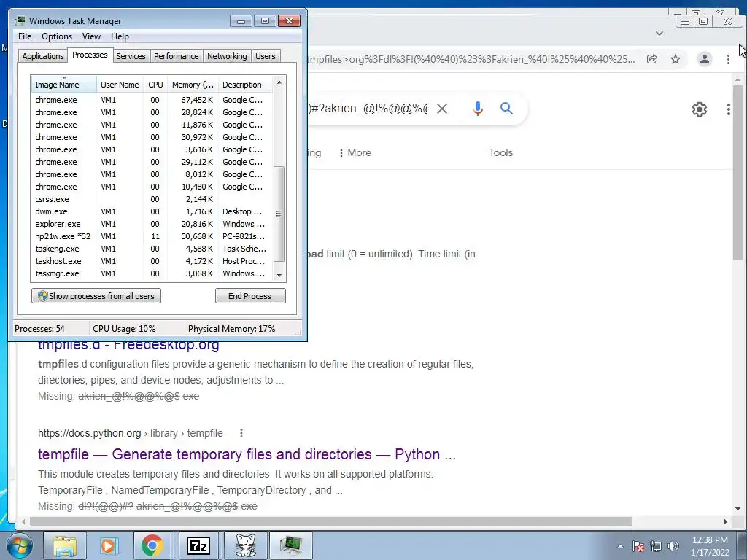Expand Chrome tab search chevron
The width and height of the screenshot is (747, 560).
659,34
